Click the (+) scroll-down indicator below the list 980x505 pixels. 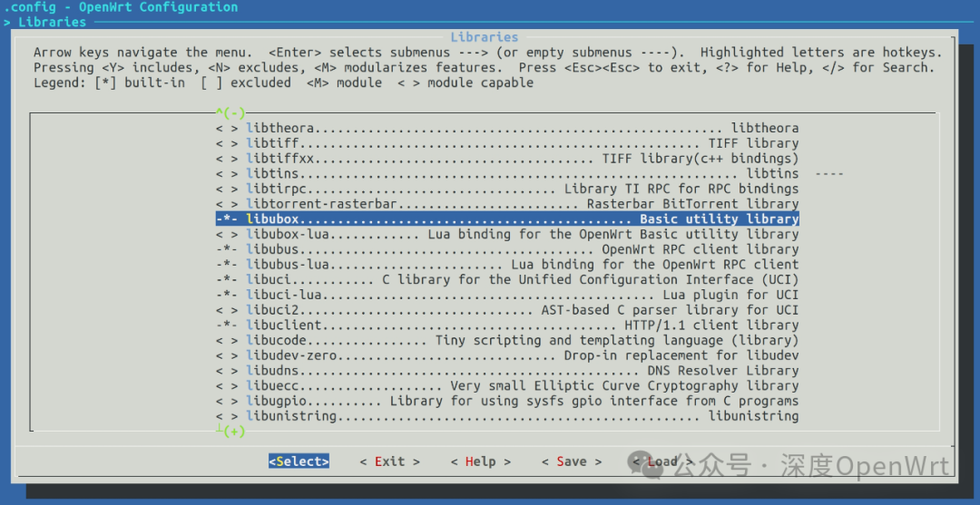point(230,431)
